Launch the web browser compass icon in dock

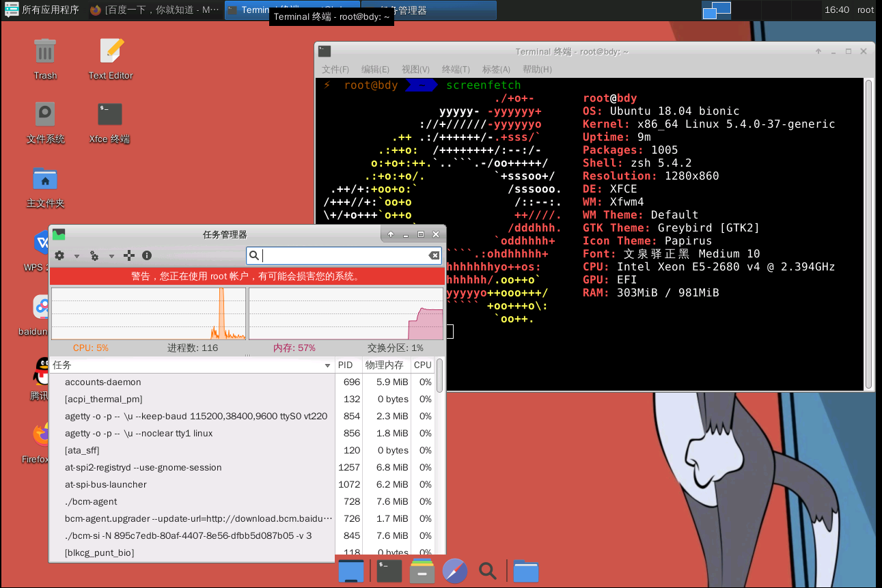(455, 571)
